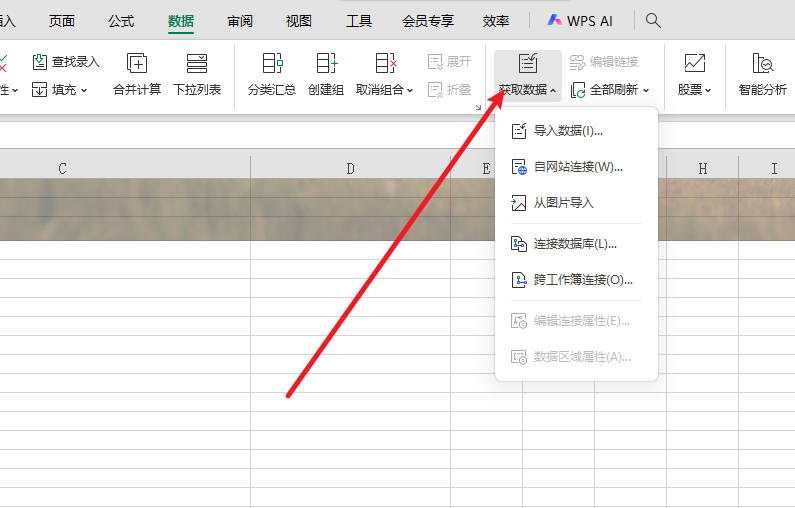Choose 自网站连接(W)... menu item
Screen dimensions: 795x508
point(576,167)
